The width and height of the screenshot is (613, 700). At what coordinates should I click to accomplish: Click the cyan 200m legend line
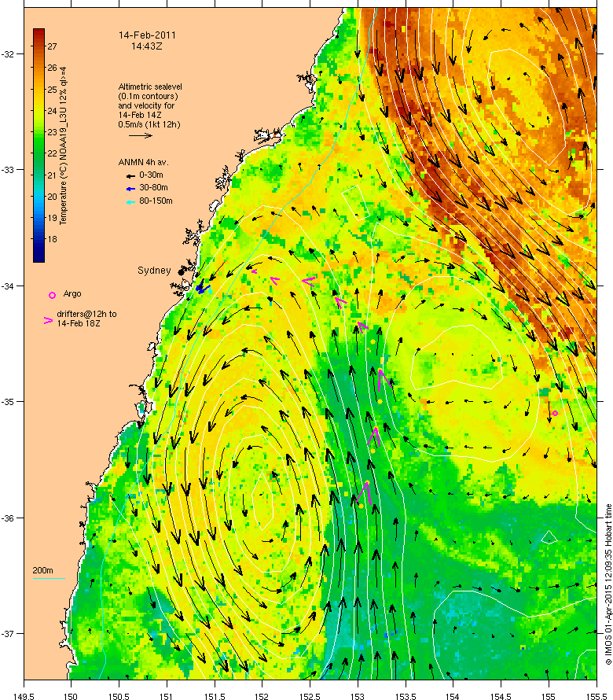(49, 579)
